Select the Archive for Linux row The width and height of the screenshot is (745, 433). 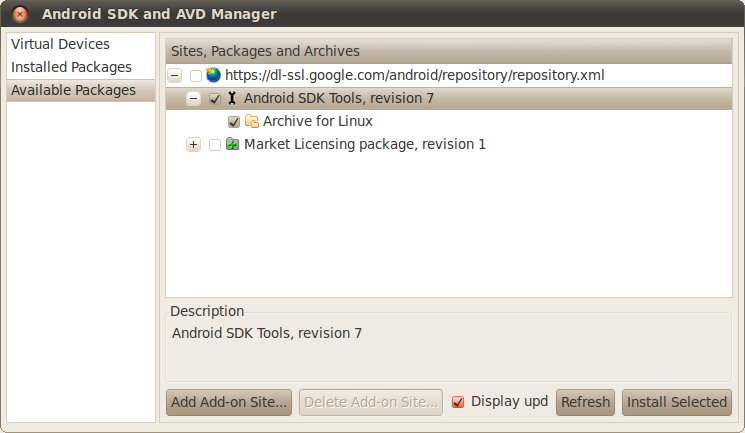449,121
